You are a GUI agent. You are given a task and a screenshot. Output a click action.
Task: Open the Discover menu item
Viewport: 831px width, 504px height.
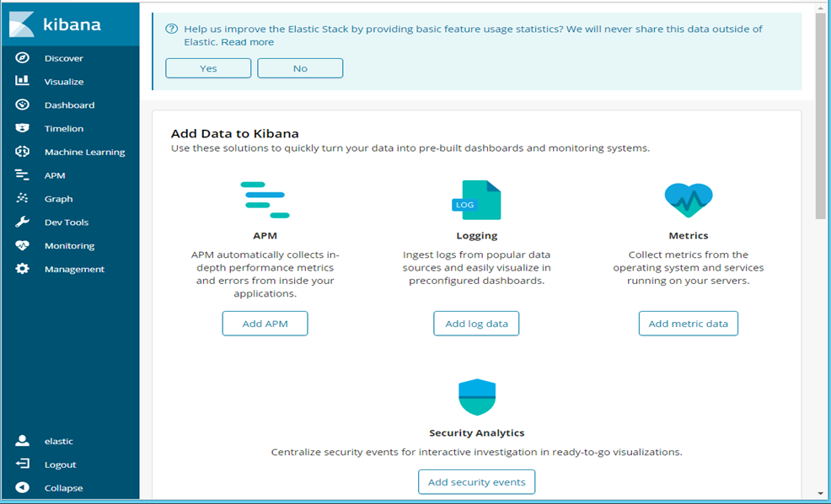63,58
